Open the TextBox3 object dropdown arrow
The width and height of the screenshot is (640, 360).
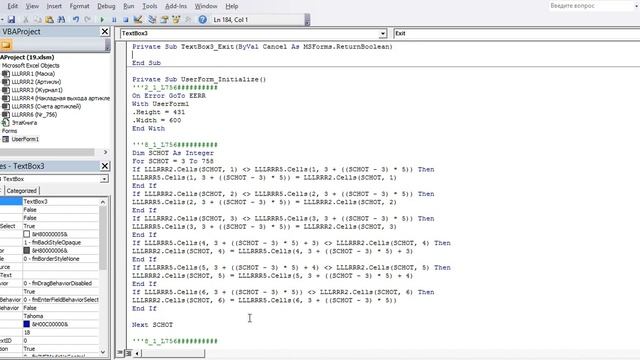click(383, 33)
